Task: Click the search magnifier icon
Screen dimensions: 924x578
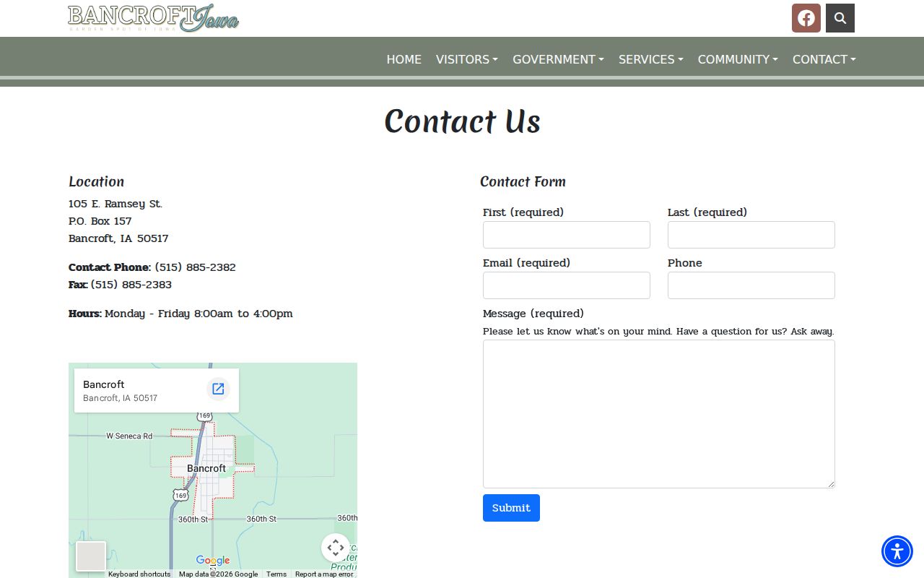Action: tap(840, 18)
